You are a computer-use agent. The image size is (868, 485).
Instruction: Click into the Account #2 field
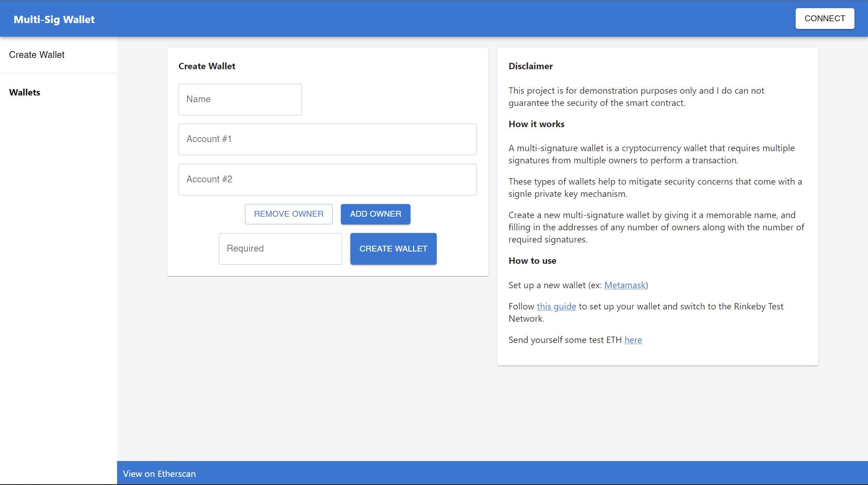coord(327,180)
